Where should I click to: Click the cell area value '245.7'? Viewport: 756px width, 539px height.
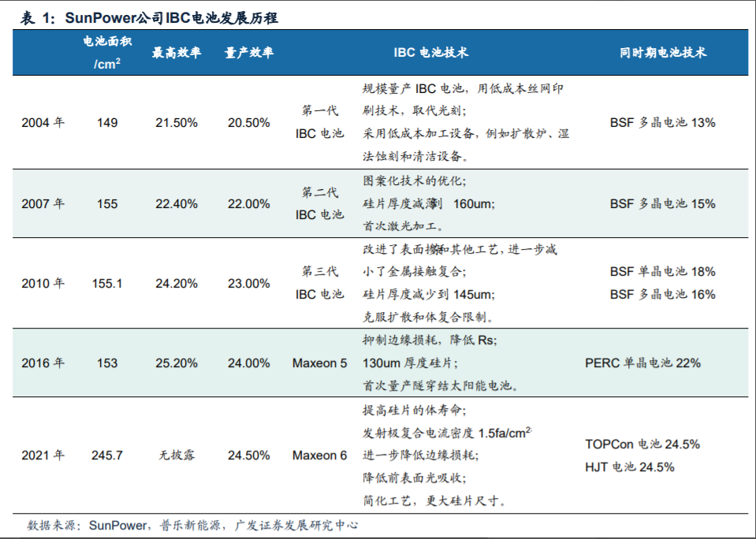click(107, 455)
